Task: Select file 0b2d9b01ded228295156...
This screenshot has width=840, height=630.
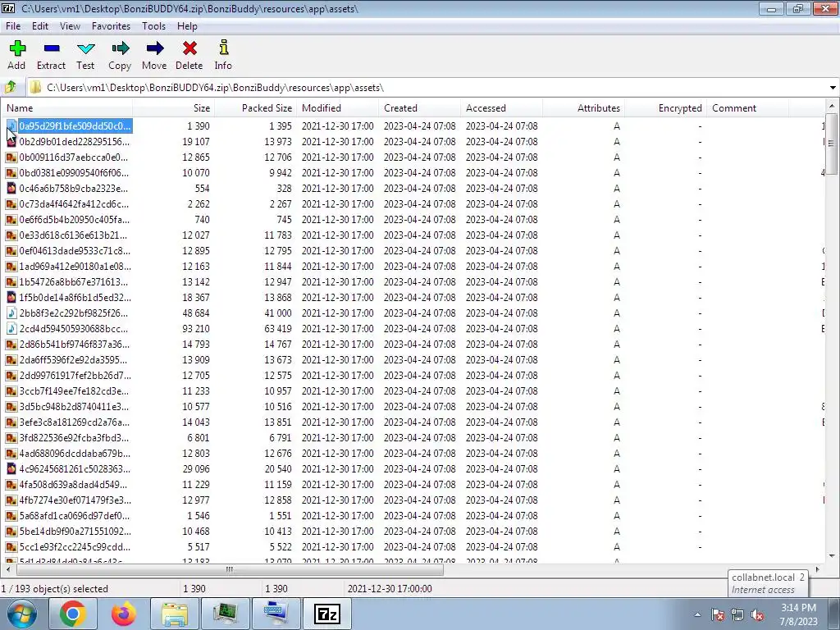Action: click(75, 141)
